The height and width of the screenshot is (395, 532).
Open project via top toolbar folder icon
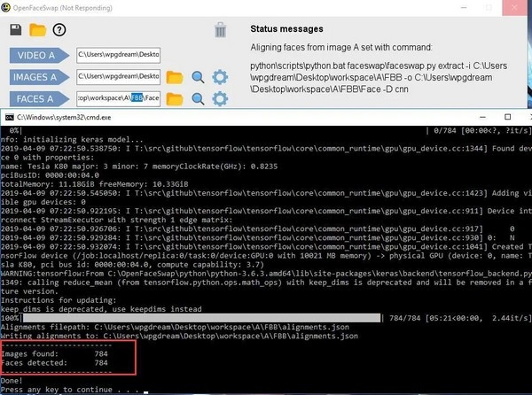pos(37,30)
